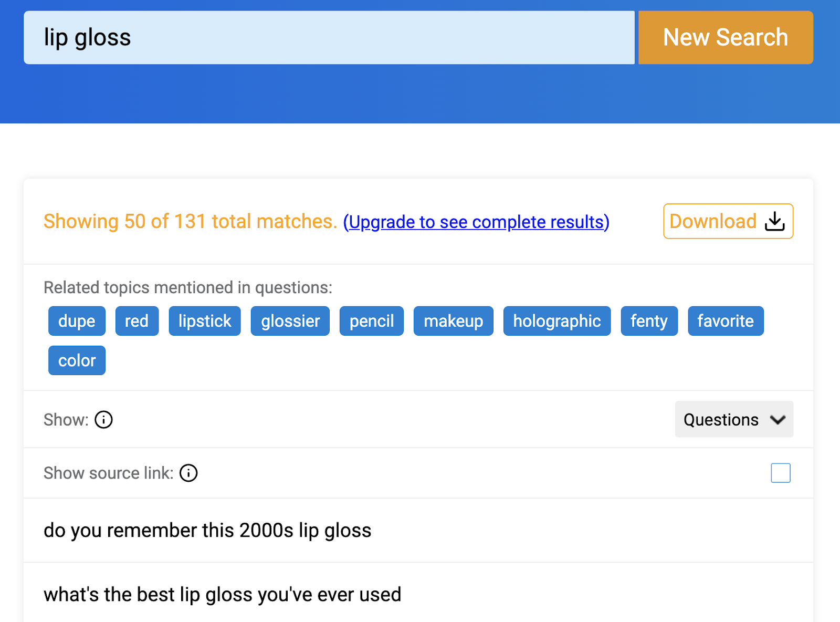
Task: Click the info icon beside Show source link
Action: (188, 473)
